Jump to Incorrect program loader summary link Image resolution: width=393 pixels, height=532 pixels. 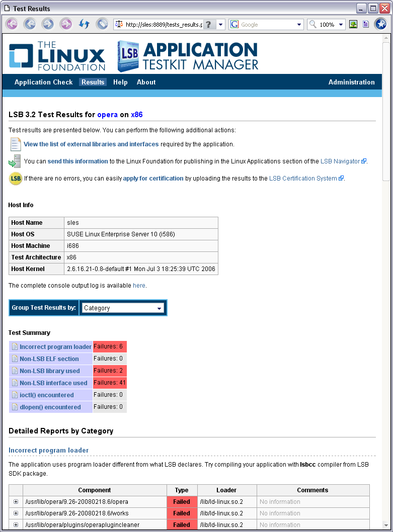[x=55, y=347]
